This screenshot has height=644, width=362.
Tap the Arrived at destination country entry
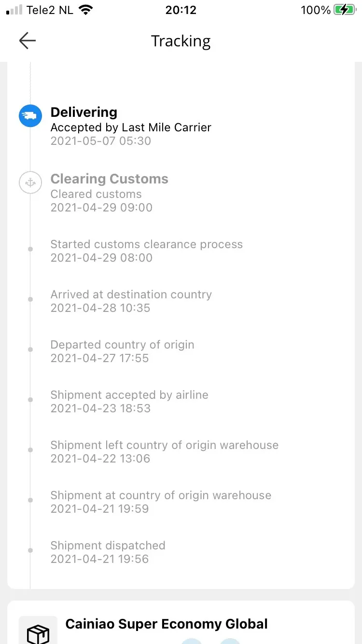click(131, 294)
